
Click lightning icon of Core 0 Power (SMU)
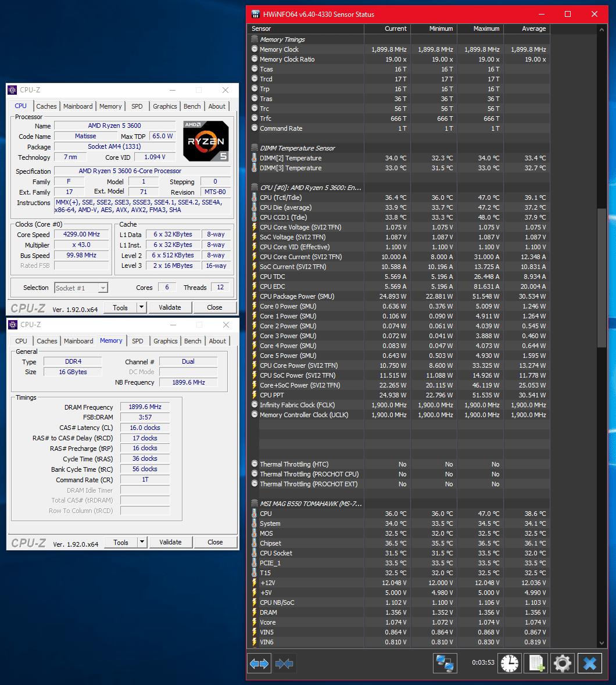[x=255, y=306]
